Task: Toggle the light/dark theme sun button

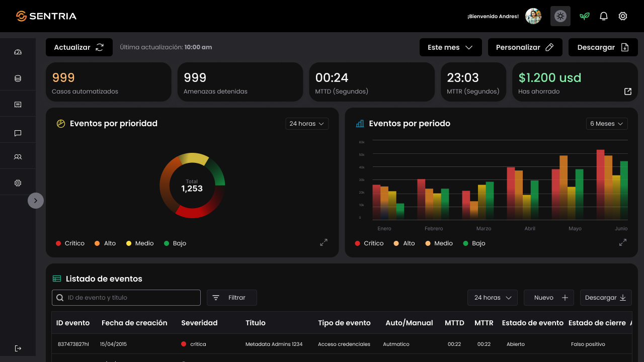Action: click(560, 16)
